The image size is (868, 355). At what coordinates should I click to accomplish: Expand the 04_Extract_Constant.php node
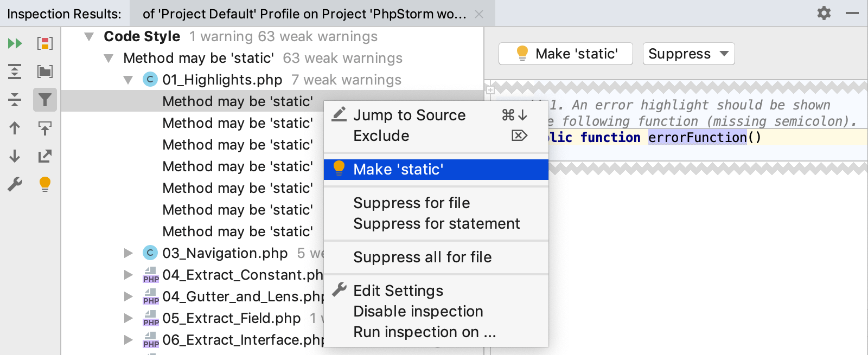point(129,275)
